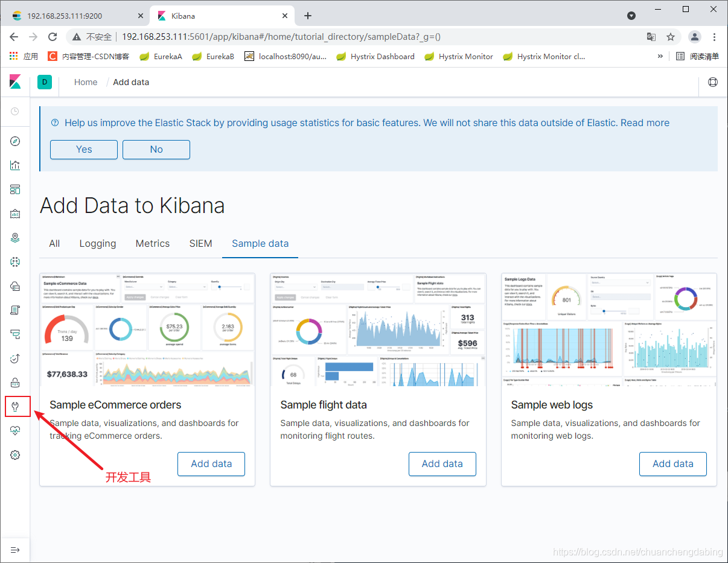Click Yes to share usage statistics
This screenshot has height=563, width=728.
click(84, 150)
